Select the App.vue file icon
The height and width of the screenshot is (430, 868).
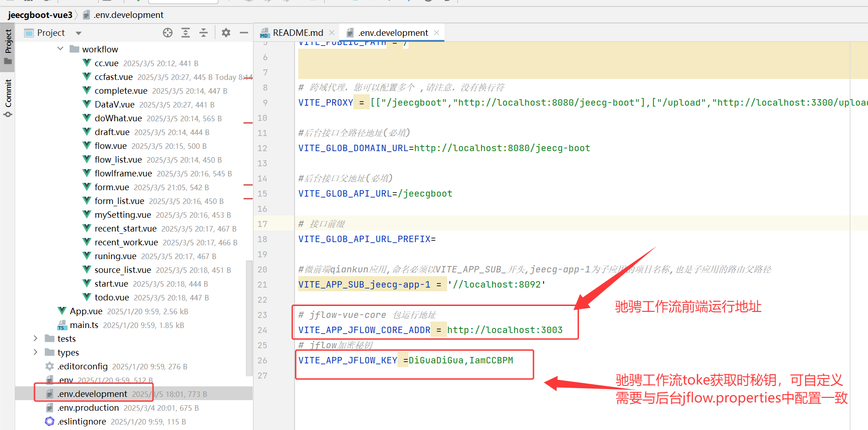coord(62,311)
